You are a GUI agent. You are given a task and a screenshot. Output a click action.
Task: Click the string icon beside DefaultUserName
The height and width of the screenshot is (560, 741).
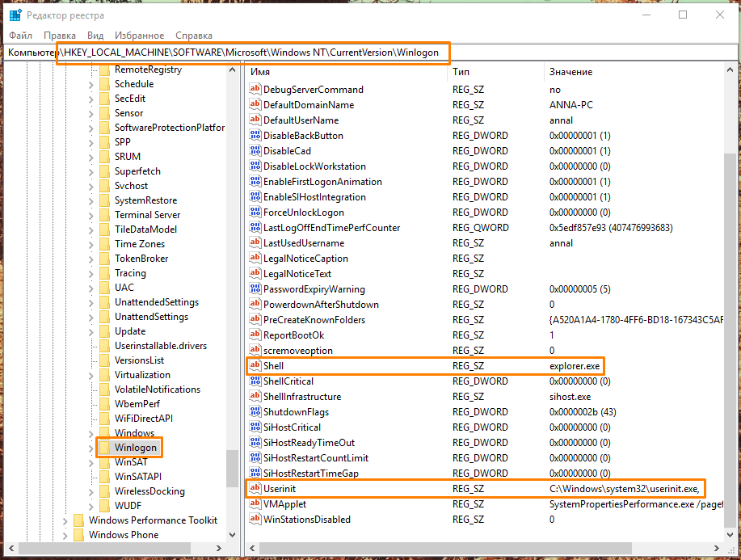pos(255,120)
